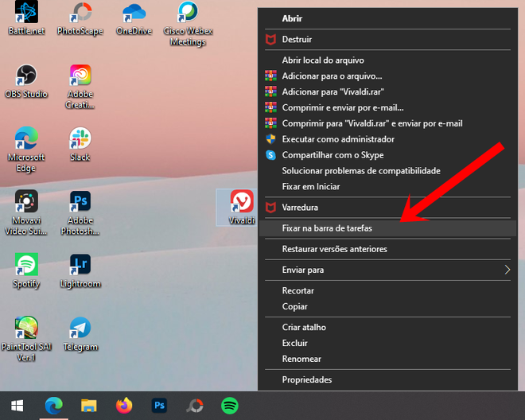Choose Renomear in the context menu
The height and width of the screenshot is (420, 525).
point(387,359)
